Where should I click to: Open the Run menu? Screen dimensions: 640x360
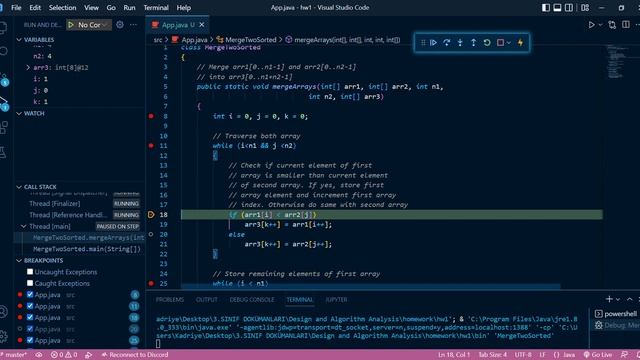coord(129,7)
